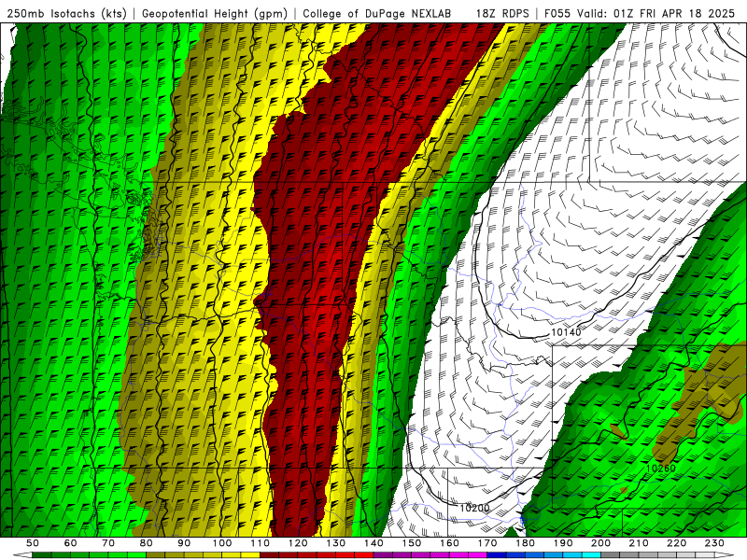747x560 pixels.
Task: Click the 90 kts color scale label
Action: 184,543
